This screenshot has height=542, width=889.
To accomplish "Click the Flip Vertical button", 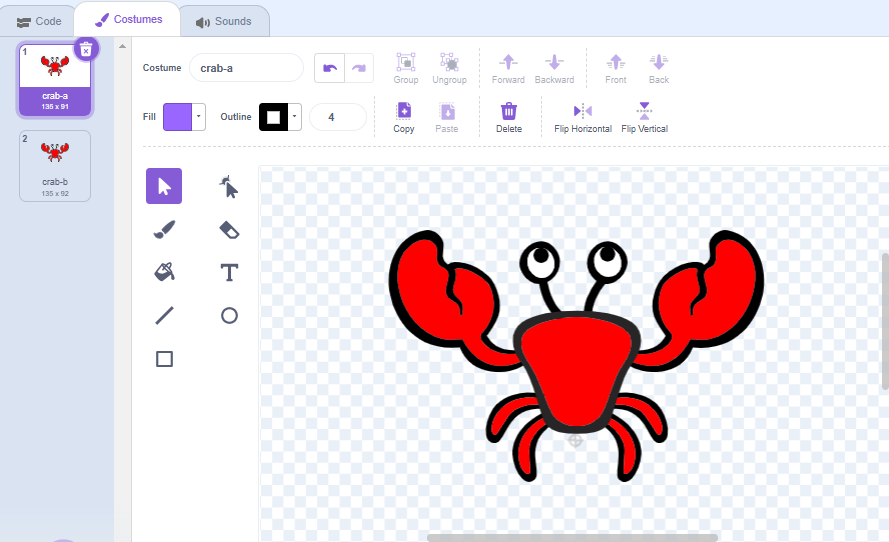I will point(644,117).
